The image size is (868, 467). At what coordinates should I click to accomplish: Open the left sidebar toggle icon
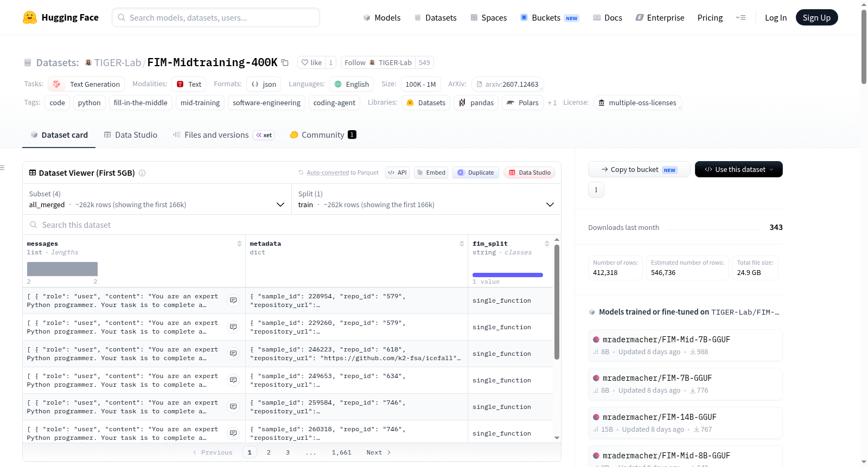(2, 168)
